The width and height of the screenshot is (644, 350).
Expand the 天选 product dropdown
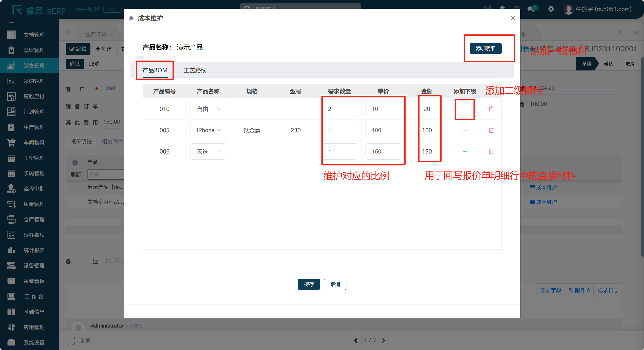click(x=208, y=151)
